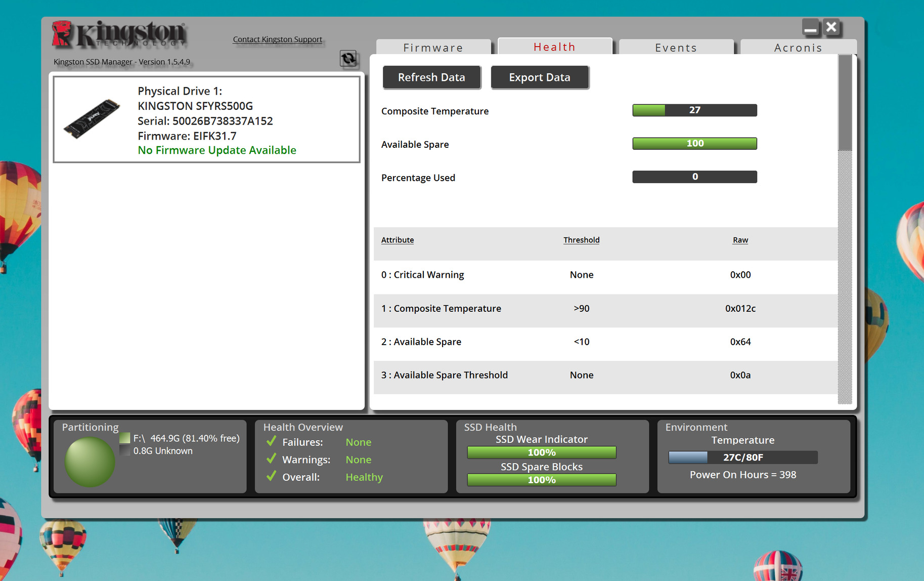Viewport: 924px width, 581px height.
Task: Click the Refresh Data button
Action: point(431,77)
